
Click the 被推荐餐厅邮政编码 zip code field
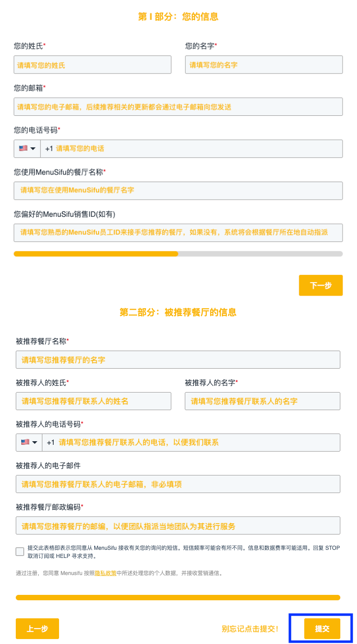(x=178, y=525)
